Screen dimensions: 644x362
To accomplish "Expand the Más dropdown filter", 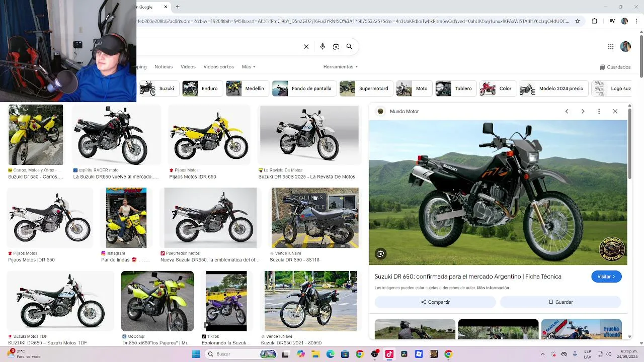I will pyautogui.click(x=249, y=67).
